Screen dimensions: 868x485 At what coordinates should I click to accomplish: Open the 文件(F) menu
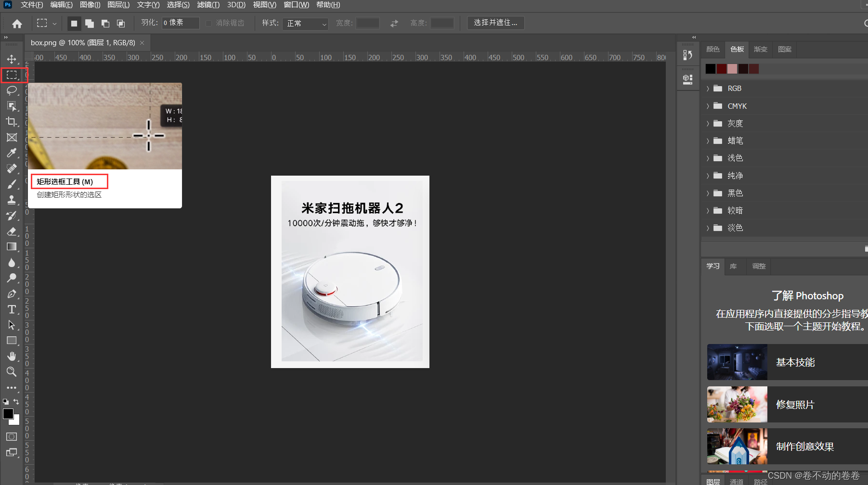(32, 5)
